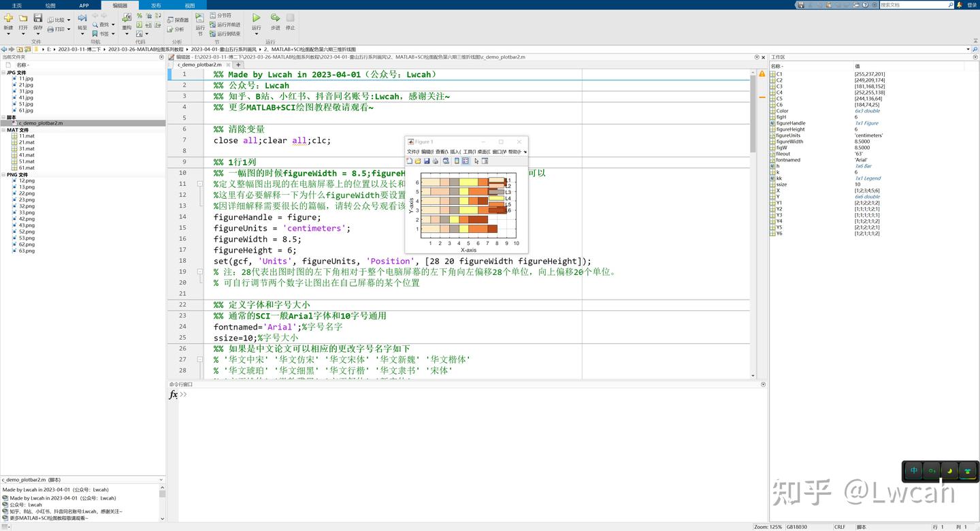This screenshot has width=980, height=531.
Task: Collapse the code fold at line 11
Action: pyautogui.click(x=199, y=183)
